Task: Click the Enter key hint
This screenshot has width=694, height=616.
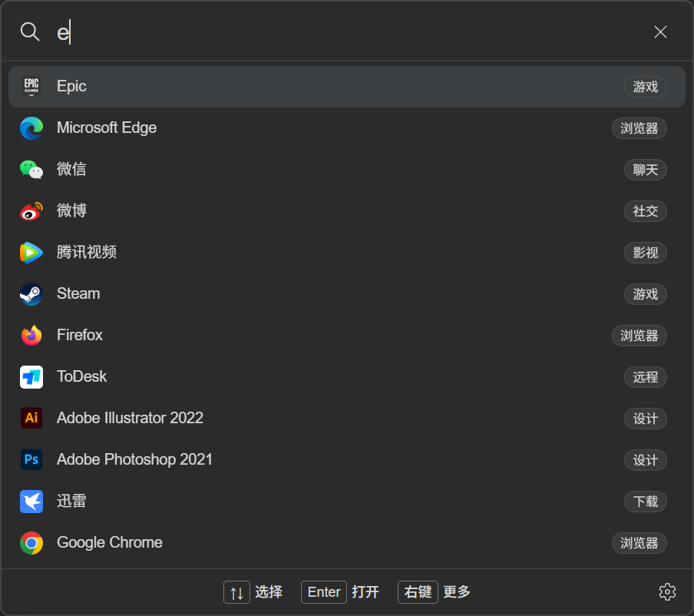Action: click(324, 592)
